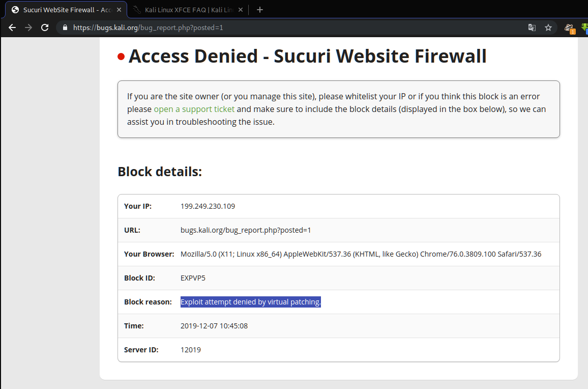This screenshot has height=389, width=588.
Task: Open the extension icon with orange badge
Action: tap(570, 27)
